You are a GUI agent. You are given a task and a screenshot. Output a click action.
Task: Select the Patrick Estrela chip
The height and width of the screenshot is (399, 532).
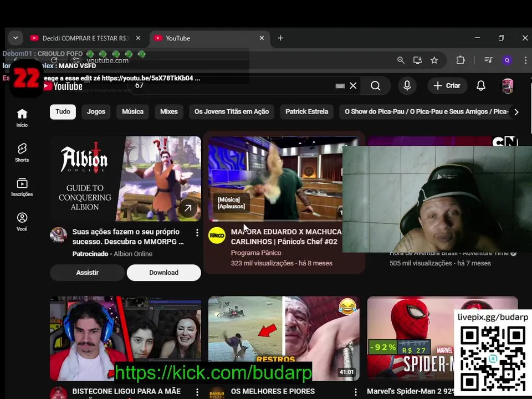tap(306, 111)
